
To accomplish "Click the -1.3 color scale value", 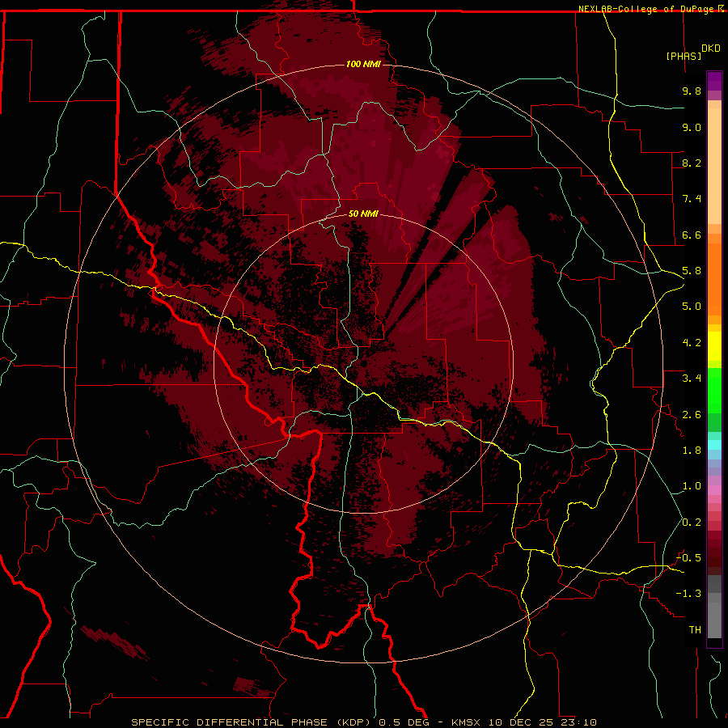I will [x=689, y=594].
